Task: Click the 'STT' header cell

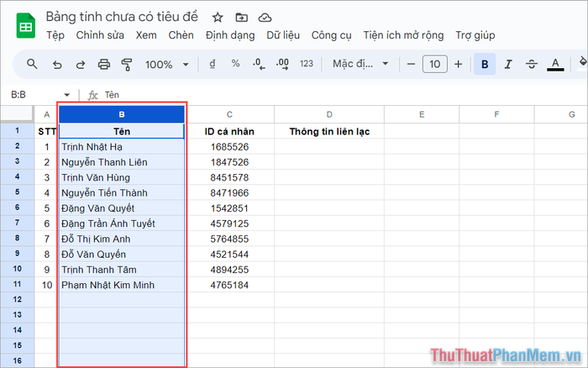Action: click(x=46, y=131)
